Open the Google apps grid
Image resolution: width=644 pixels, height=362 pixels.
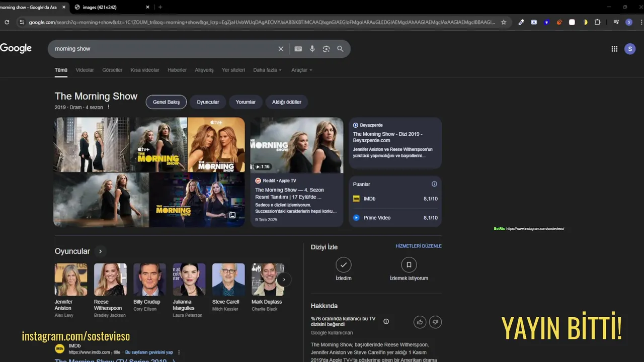click(614, 49)
